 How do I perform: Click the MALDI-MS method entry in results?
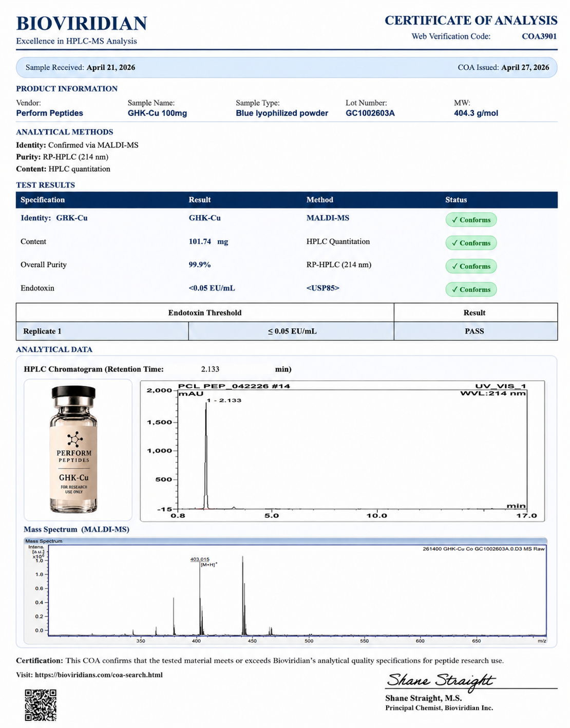point(328,218)
